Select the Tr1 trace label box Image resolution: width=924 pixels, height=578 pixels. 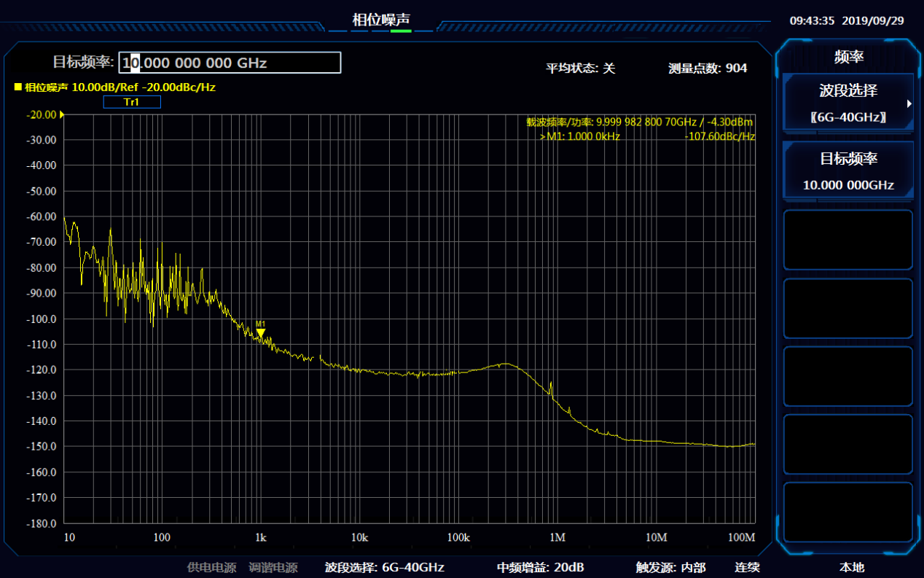pos(132,102)
